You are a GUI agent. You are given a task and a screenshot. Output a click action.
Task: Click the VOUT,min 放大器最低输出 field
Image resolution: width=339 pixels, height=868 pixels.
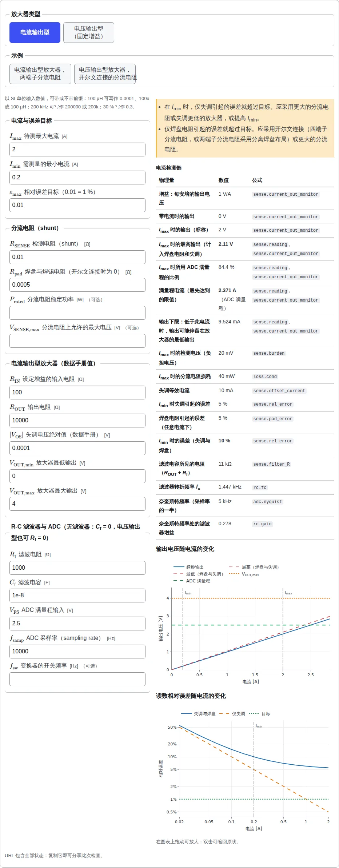pos(77,476)
